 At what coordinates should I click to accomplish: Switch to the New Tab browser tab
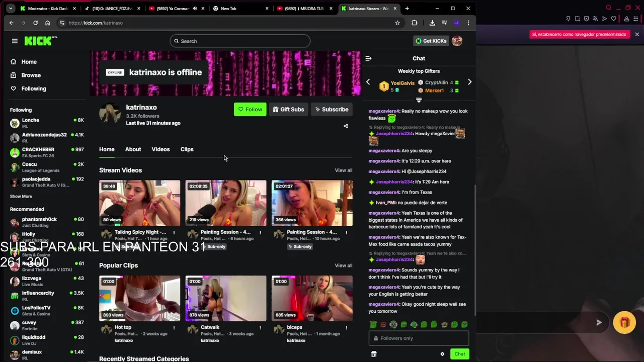pos(240,9)
